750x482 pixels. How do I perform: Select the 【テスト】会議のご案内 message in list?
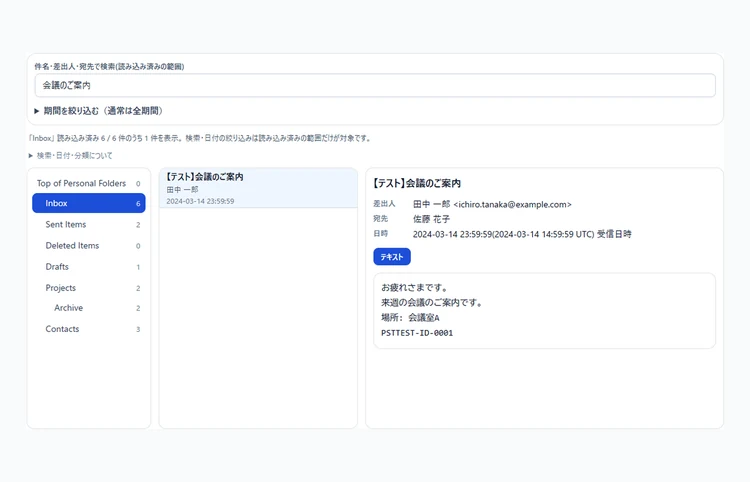point(258,188)
